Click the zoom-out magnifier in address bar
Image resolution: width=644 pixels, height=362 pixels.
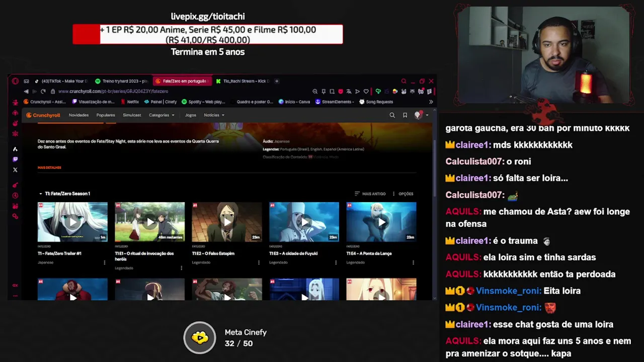[x=315, y=92]
